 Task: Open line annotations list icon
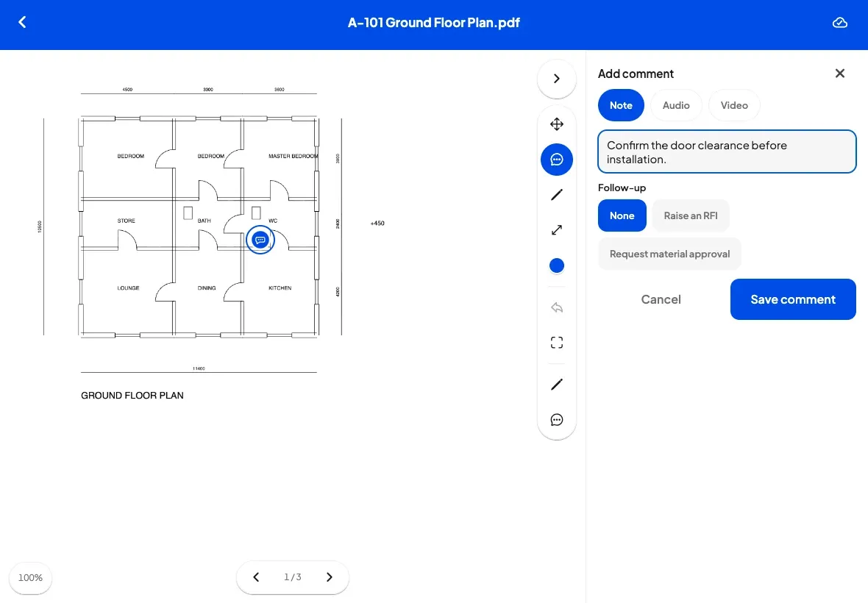557,385
